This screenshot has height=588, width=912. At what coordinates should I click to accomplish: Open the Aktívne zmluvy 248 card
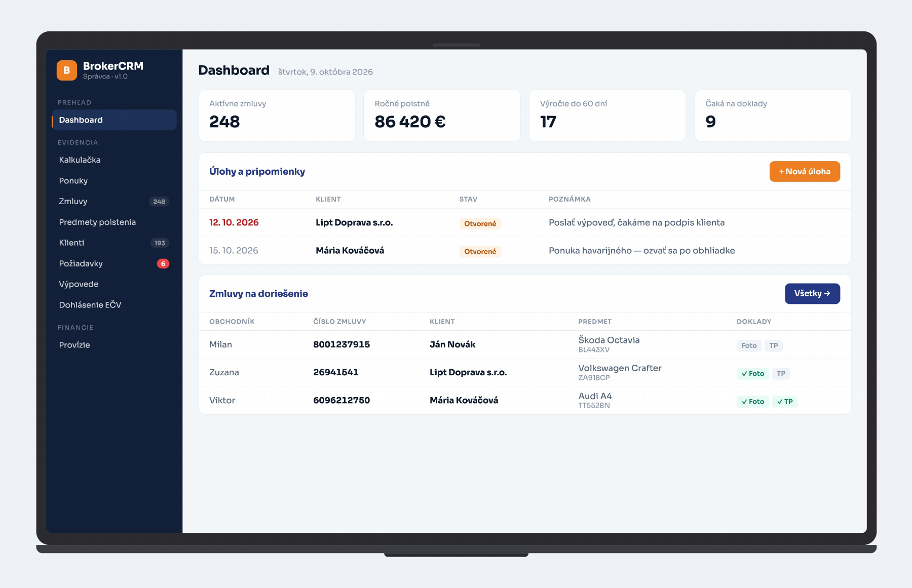(277, 115)
